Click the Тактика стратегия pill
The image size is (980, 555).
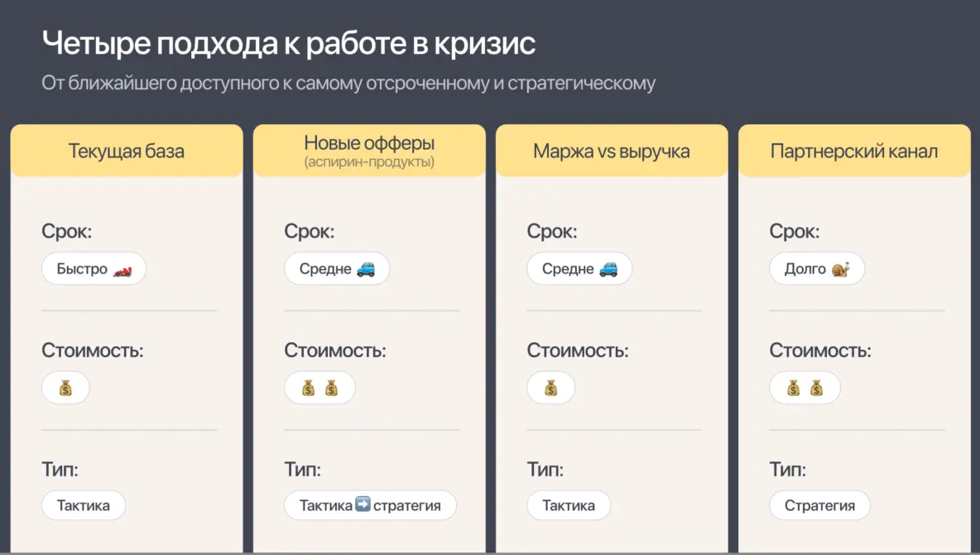point(370,505)
